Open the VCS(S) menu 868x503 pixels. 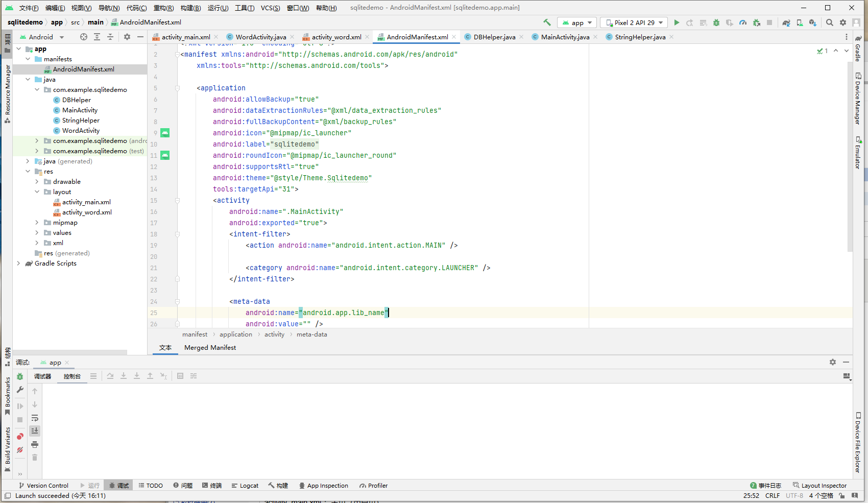point(270,8)
